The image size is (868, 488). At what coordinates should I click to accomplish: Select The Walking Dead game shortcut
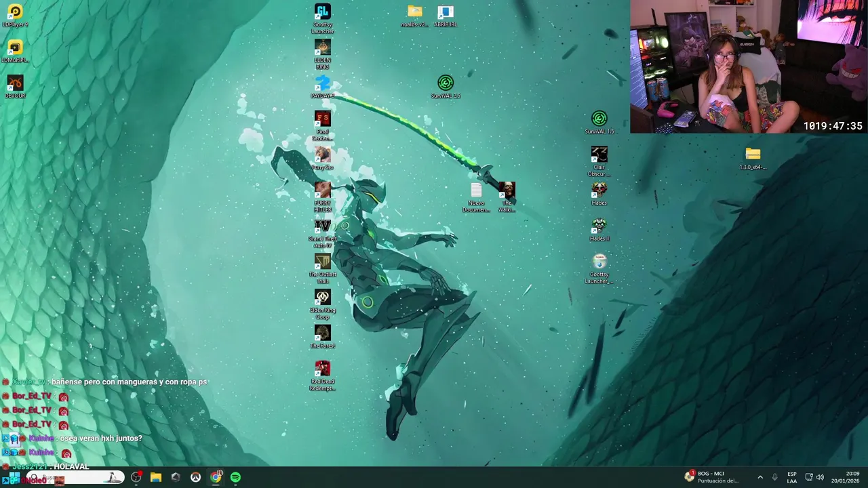pyautogui.click(x=507, y=198)
